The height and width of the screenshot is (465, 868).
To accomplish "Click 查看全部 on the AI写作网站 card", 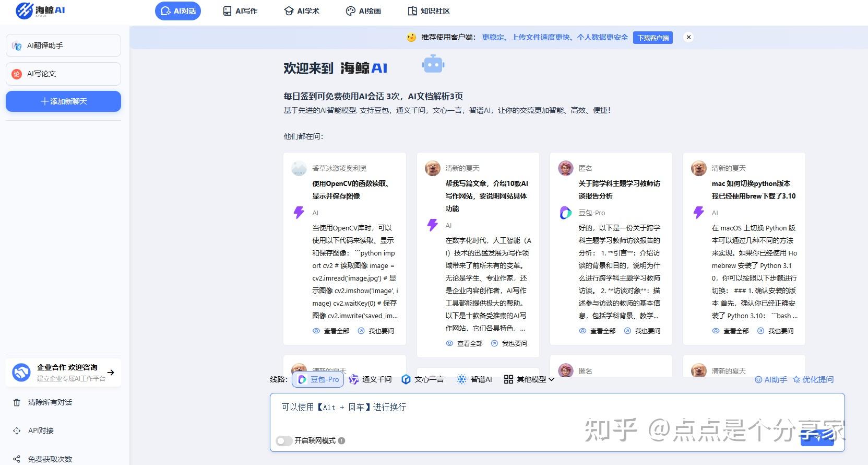I will tap(464, 343).
